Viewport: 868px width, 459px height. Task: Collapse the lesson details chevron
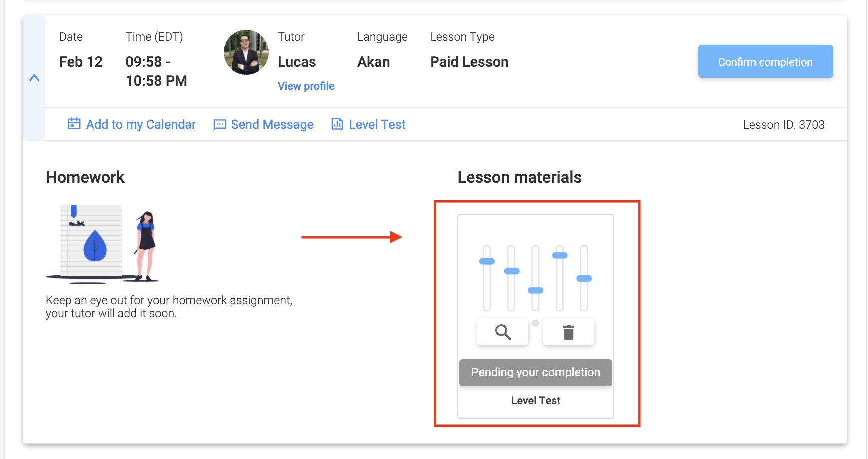34,78
